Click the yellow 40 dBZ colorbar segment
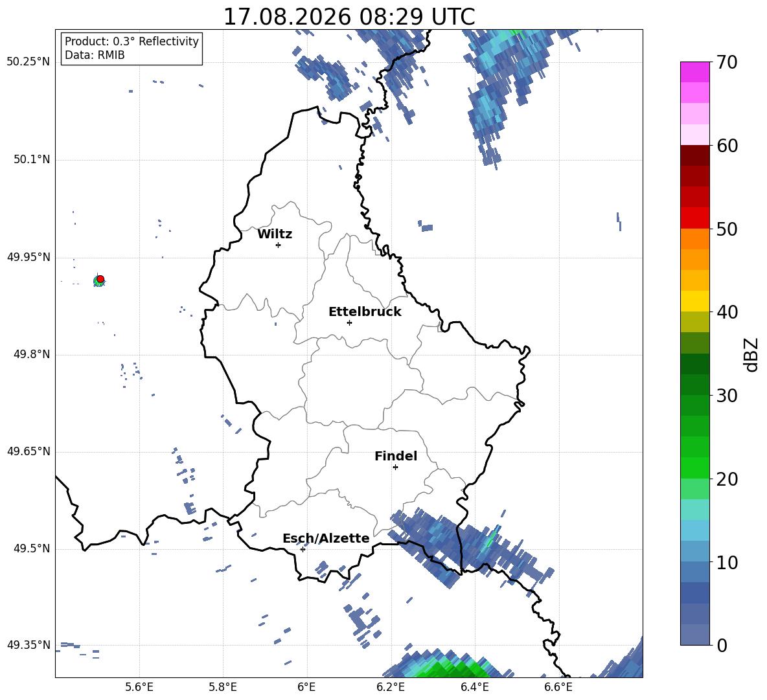The height and width of the screenshot is (700, 767). pos(694,301)
